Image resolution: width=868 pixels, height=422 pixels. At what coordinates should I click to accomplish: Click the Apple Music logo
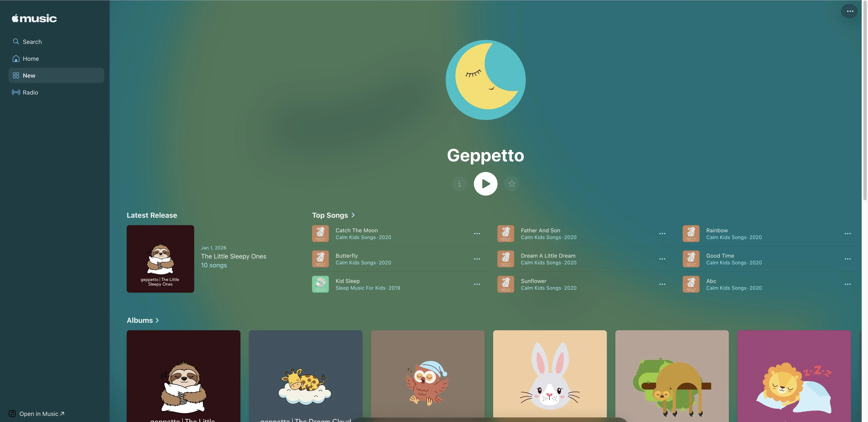tap(34, 18)
